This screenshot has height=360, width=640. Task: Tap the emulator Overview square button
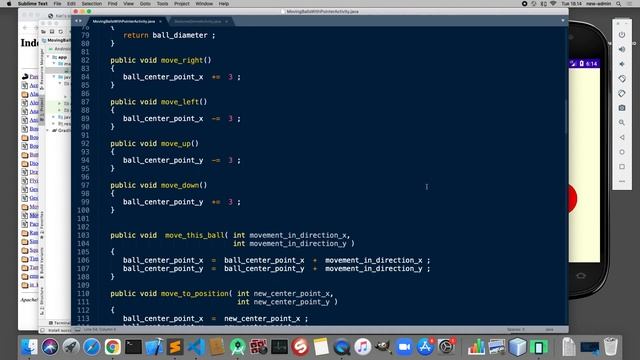click(x=622, y=167)
